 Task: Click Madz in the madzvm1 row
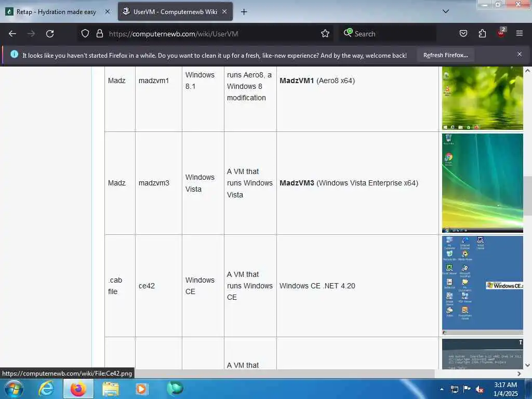[117, 81]
